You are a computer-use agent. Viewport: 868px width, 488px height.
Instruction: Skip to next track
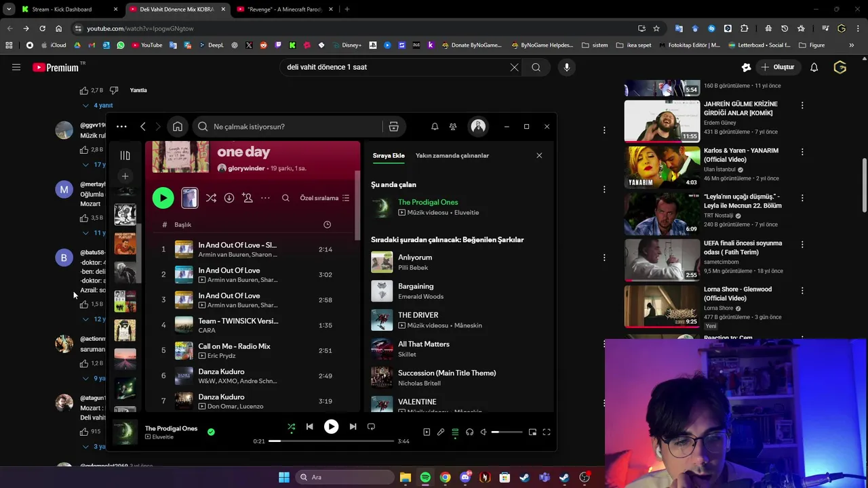tap(353, 426)
